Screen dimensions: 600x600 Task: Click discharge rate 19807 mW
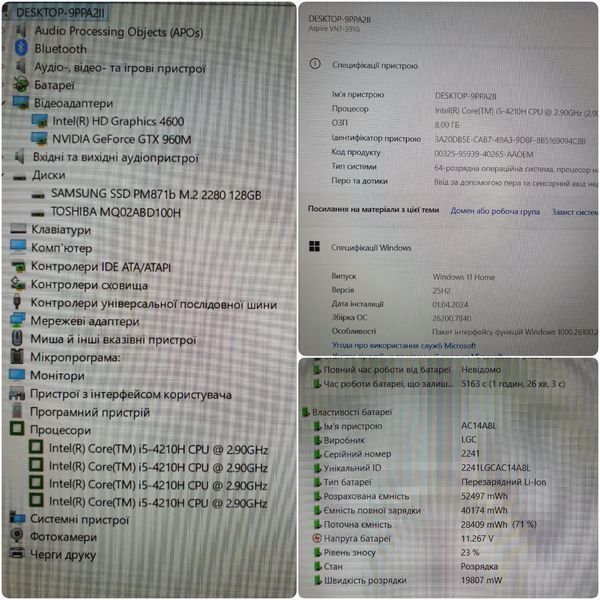tap(481, 580)
